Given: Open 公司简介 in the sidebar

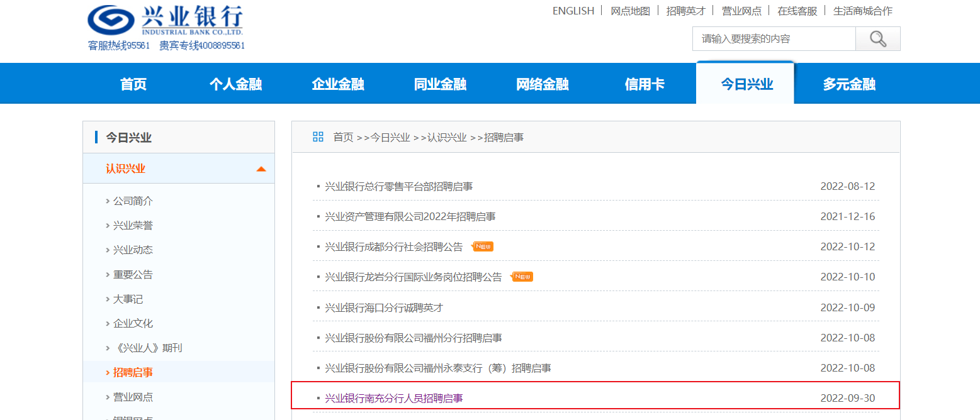Looking at the screenshot, I should click(133, 201).
